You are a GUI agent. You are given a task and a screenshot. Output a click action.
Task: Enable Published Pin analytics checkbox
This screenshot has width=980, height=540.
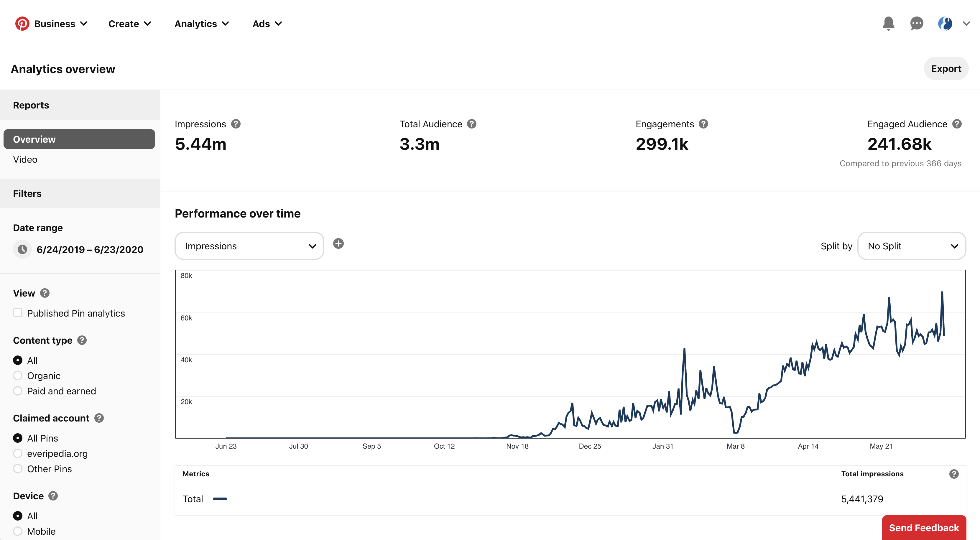pos(17,312)
